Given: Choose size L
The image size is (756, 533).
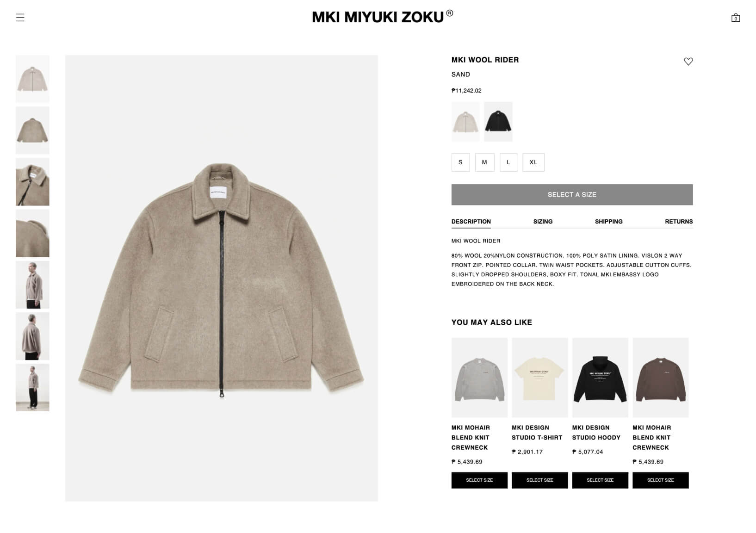Looking at the screenshot, I should click(508, 162).
